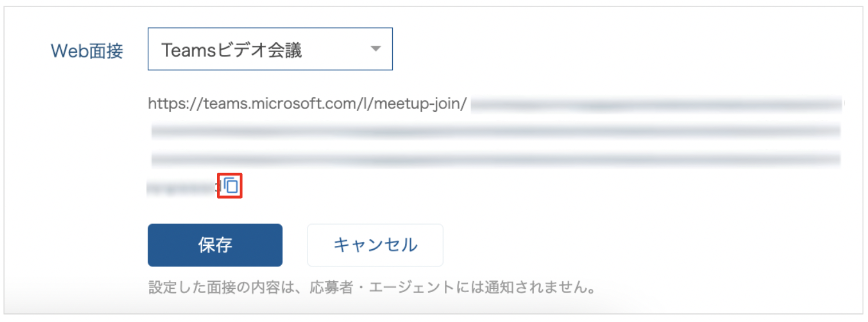Viewport: 868px width, 322px height.
Task: Click the white 保存 label on the blue button
Action: click(x=215, y=245)
